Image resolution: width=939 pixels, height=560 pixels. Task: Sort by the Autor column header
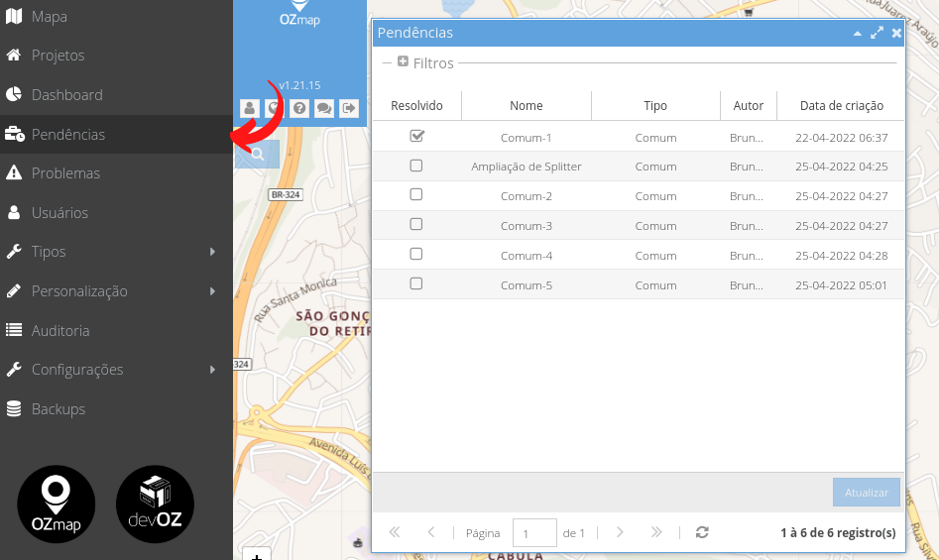pyautogui.click(x=749, y=106)
